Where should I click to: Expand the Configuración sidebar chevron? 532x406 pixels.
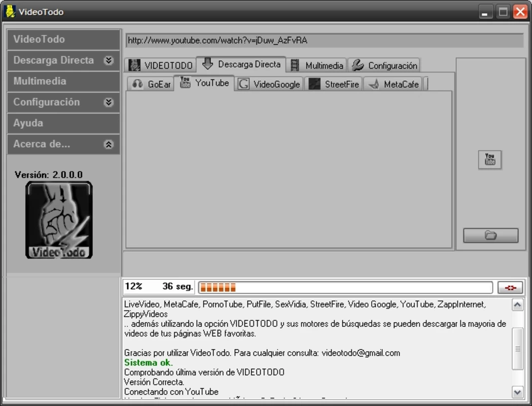point(109,102)
